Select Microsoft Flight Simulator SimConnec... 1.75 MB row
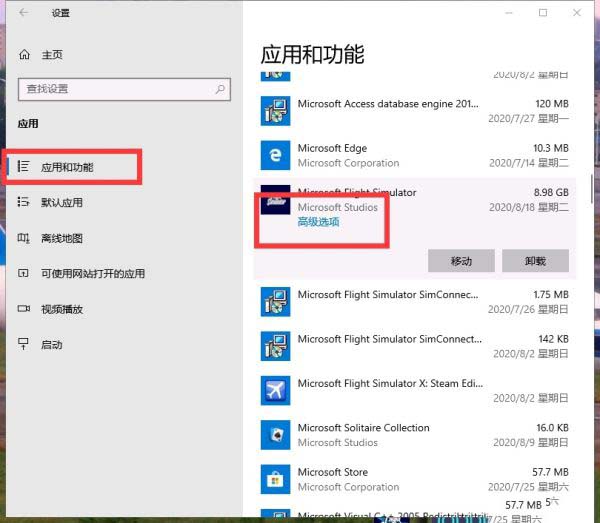This screenshot has width=600, height=523. pos(415,302)
